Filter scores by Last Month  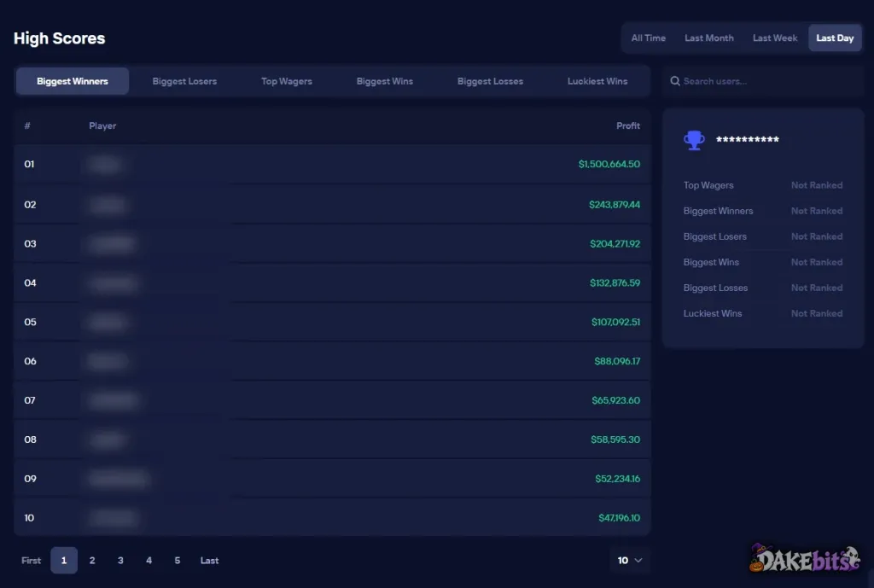click(709, 38)
